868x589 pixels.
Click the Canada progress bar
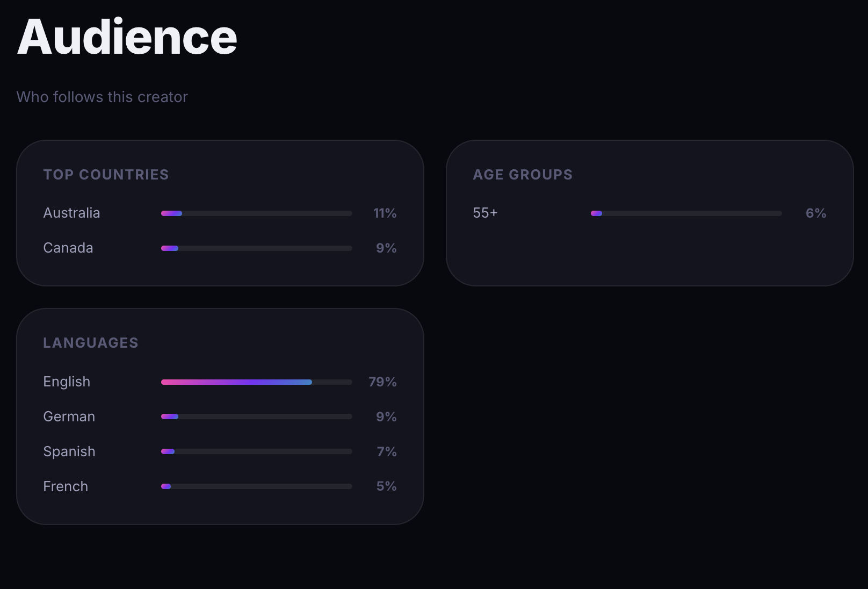point(256,248)
